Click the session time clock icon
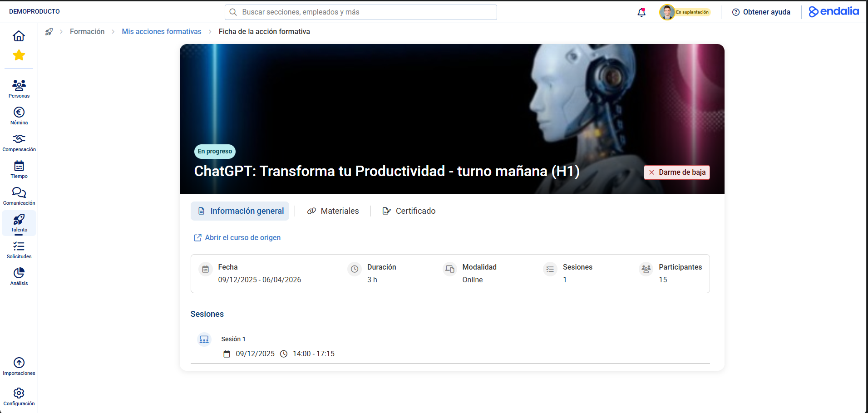The image size is (868, 413). (x=284, y=354)
